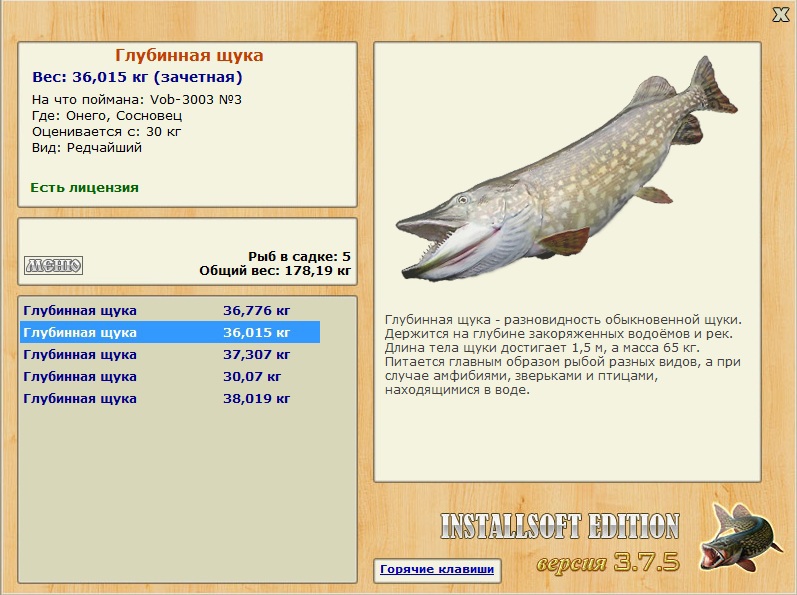Click the large pike fish picture
This screenshot has height=595, width=797.
coord(566,169)
